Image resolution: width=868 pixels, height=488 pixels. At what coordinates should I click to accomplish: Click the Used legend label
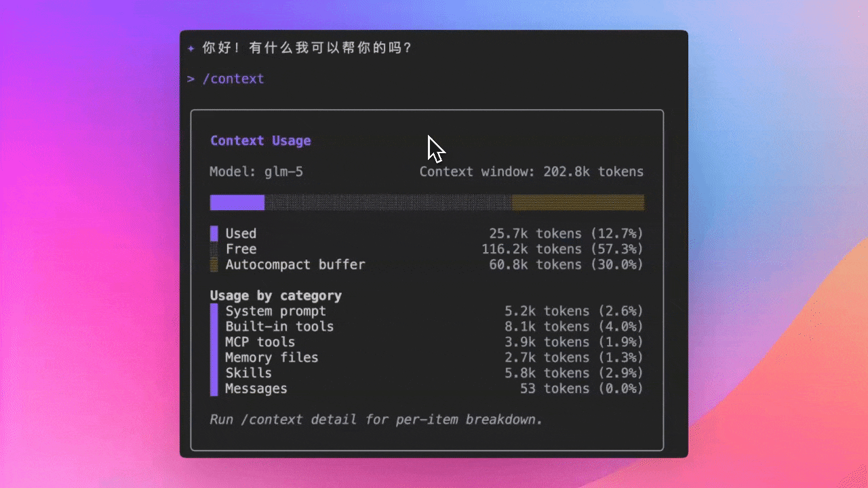click(x=241, y=234)
